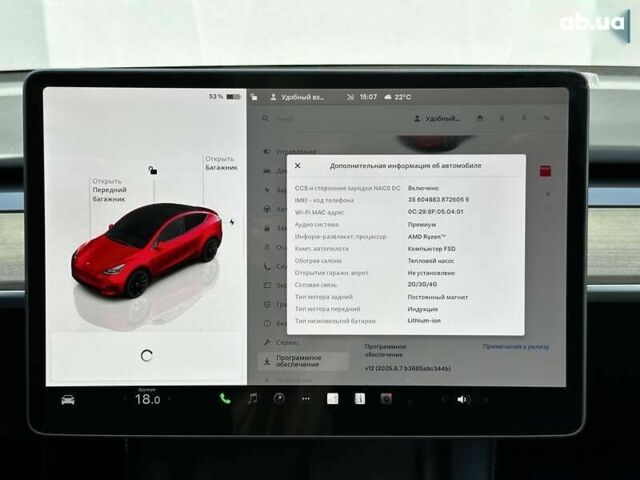The width and height of the screenshot is (640, 480).
Task: Tap the 2G/3G/4G cellular value
Action: [x=422, y=284]
